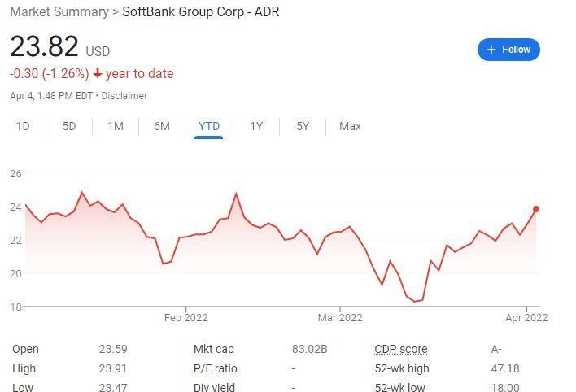Image resolution: width=576 pixels, height=392 pixels.
Task: Select the 5D time range tab
Action: click(69, 126)
